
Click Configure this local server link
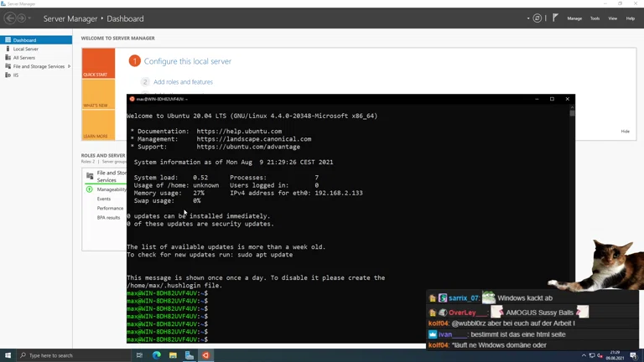click(x=187, y=61)
